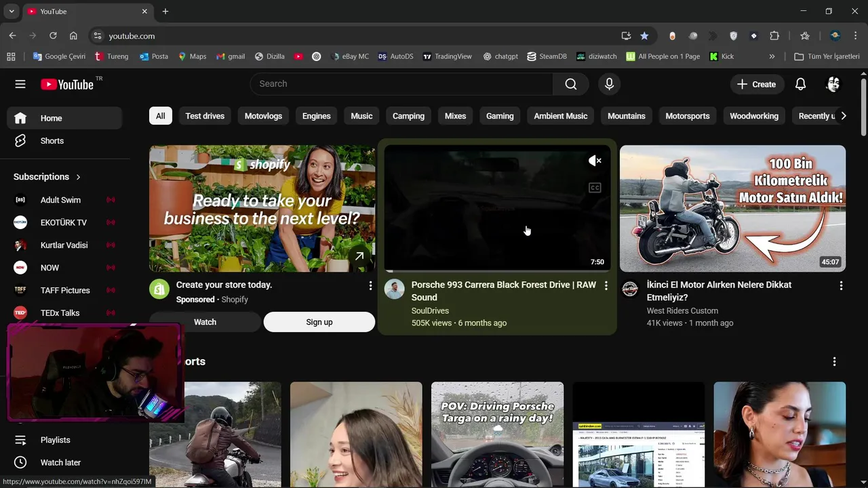This screenshot has height=488, width=868.
Task: Bookmark this page with star icon
Action: click(644, 36)
